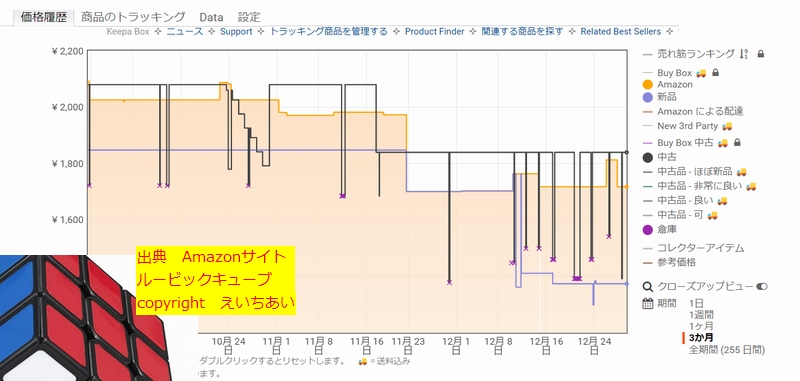The width and height of the screenshot is (800, 381).
Task: Click the 10月 24 date label
Action: (x=229, y=345)
